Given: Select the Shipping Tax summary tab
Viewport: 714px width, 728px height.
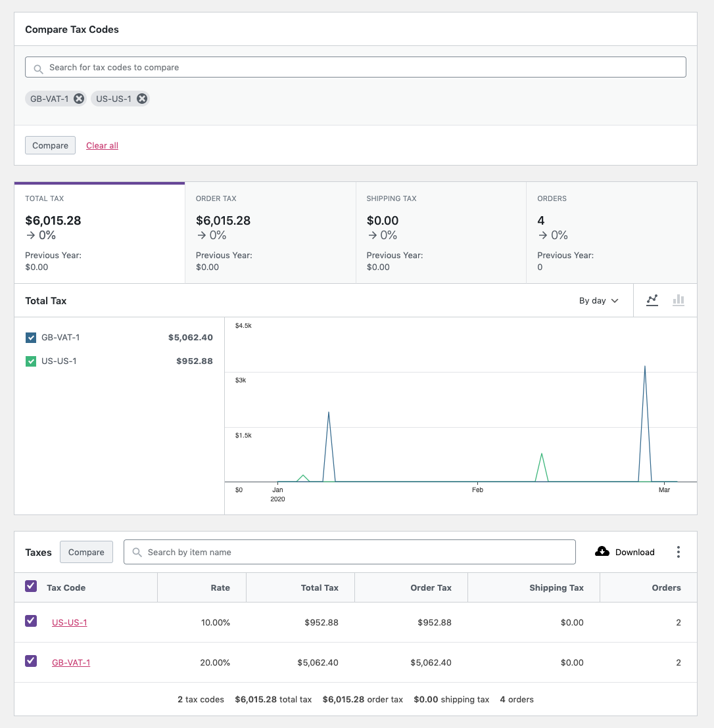Looking at the screenshot, I should pyautogui.click(x=441, y=233).
